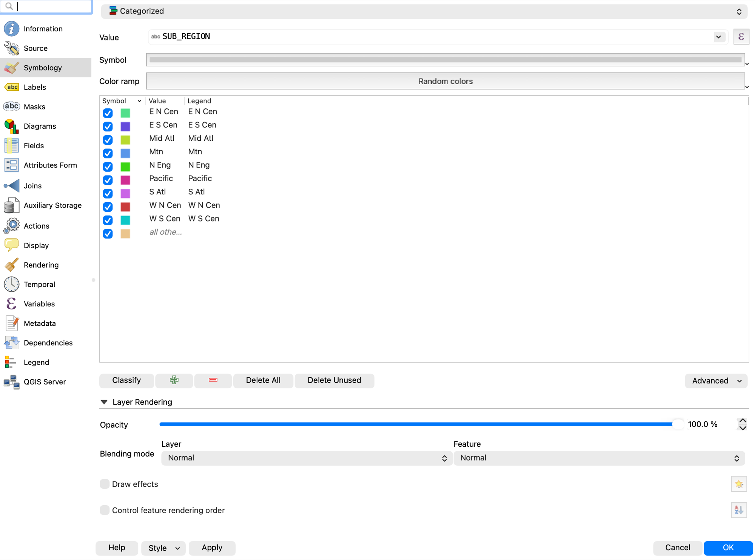
Task: Focus the settings search field
Action: (46, 6)
